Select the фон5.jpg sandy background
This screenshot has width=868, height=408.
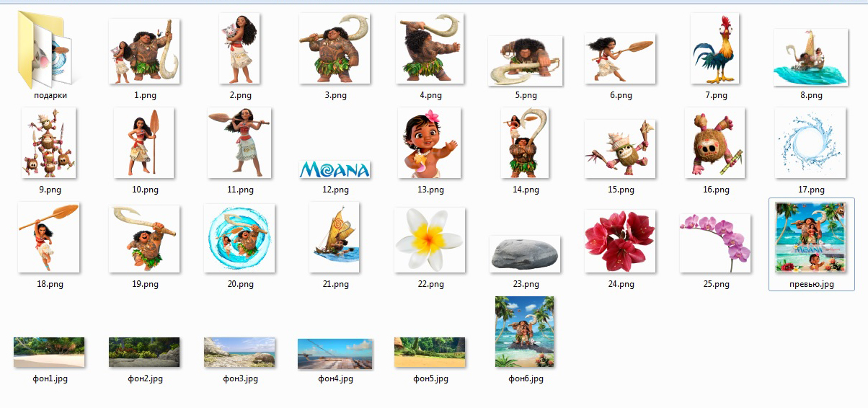(x=430, y=353)
